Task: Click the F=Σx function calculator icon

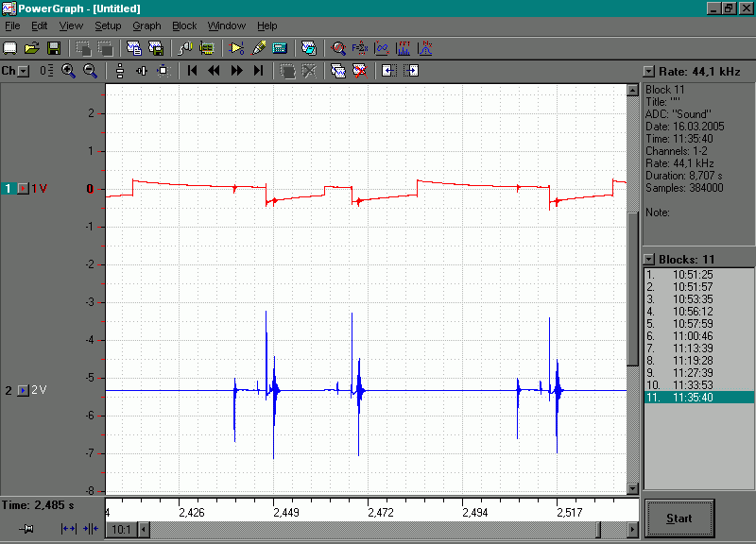Action: coord(360,48)
